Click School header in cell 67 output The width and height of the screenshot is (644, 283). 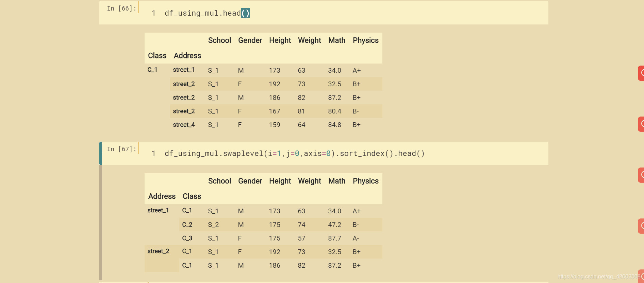(219, 181)
